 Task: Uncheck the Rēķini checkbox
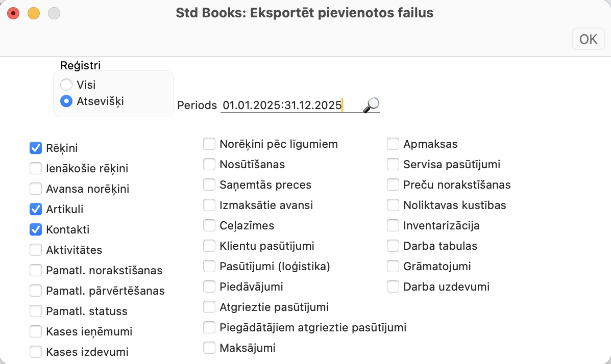pyautogui.click(x=36, y=148)
